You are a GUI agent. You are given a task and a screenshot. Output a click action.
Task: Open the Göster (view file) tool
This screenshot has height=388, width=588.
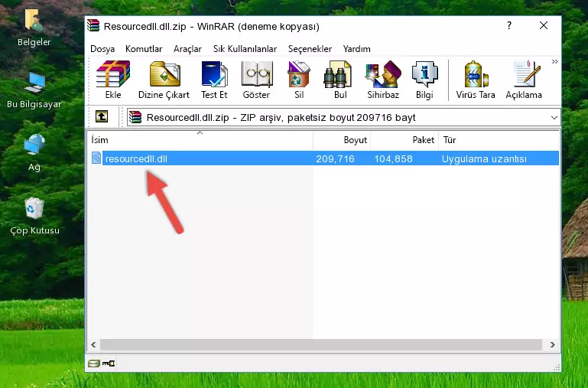click(x=256, y=80)
